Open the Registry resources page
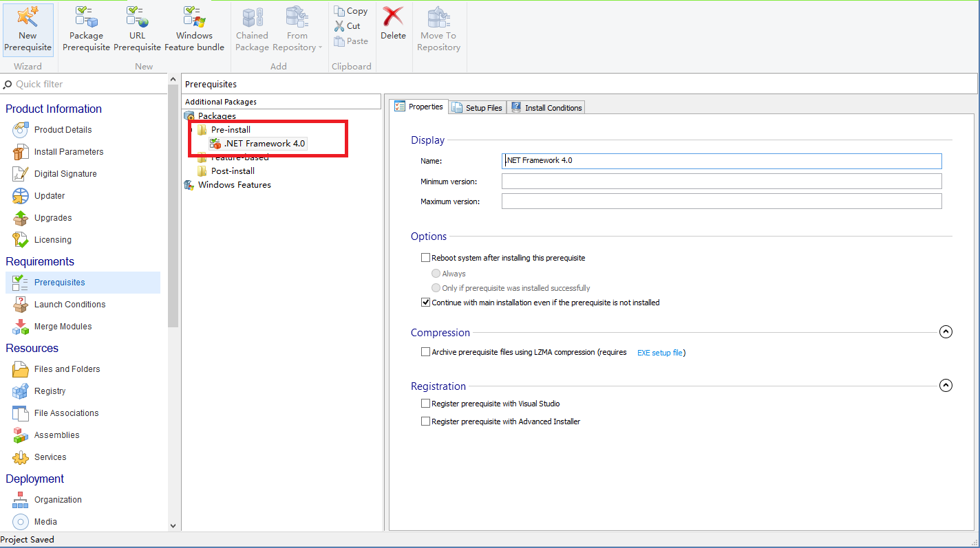980x548 pixels. [x=50, y=391]
